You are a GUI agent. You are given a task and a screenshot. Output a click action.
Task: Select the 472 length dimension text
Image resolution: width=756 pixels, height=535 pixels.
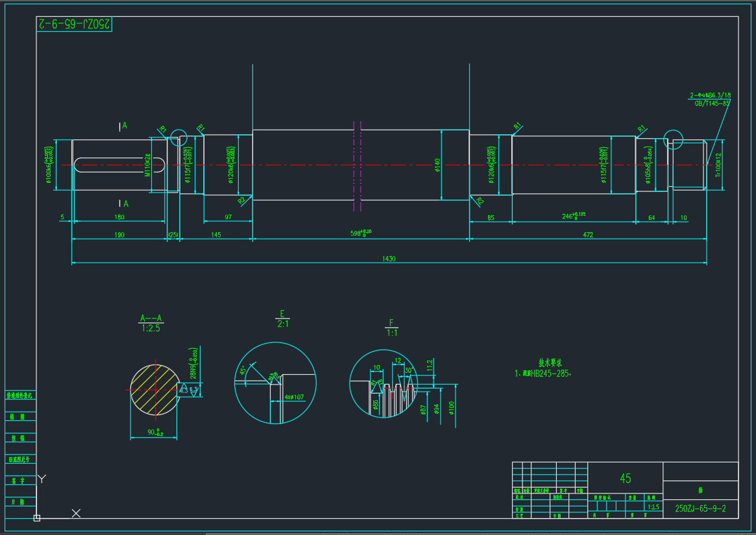click(x=588, y=235)
